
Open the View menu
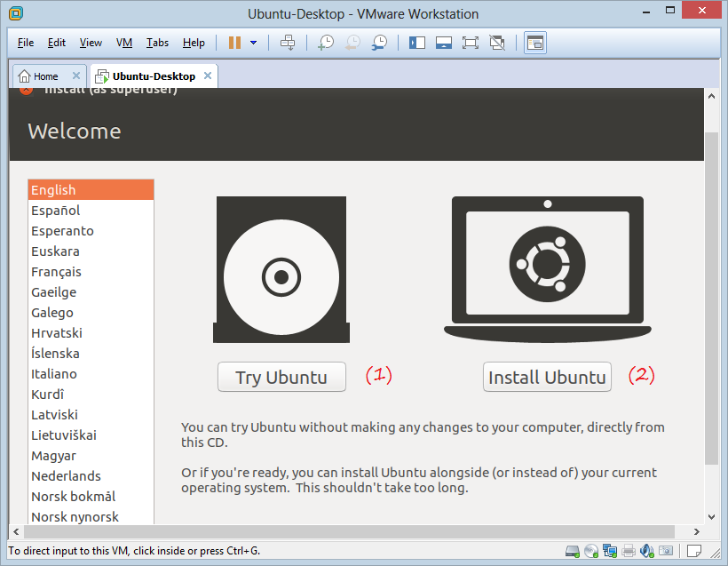pos(91,43)
